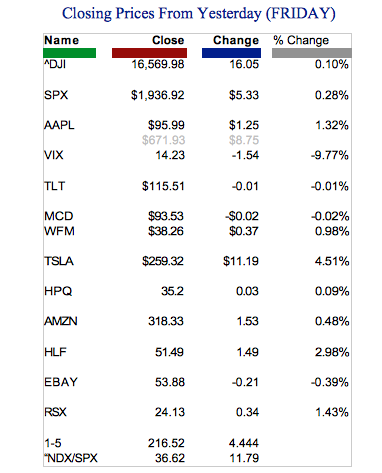Image resolution: width=382 pixels, height=473 pixels.
Task: Click the green bar under Name
Action: (x=70, y=53)
